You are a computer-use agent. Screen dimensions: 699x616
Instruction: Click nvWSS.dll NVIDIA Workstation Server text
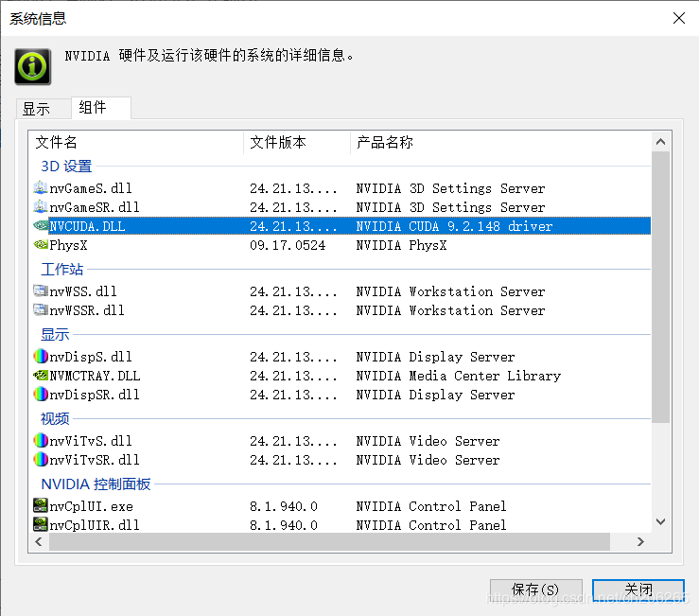[x=450, y=291]
